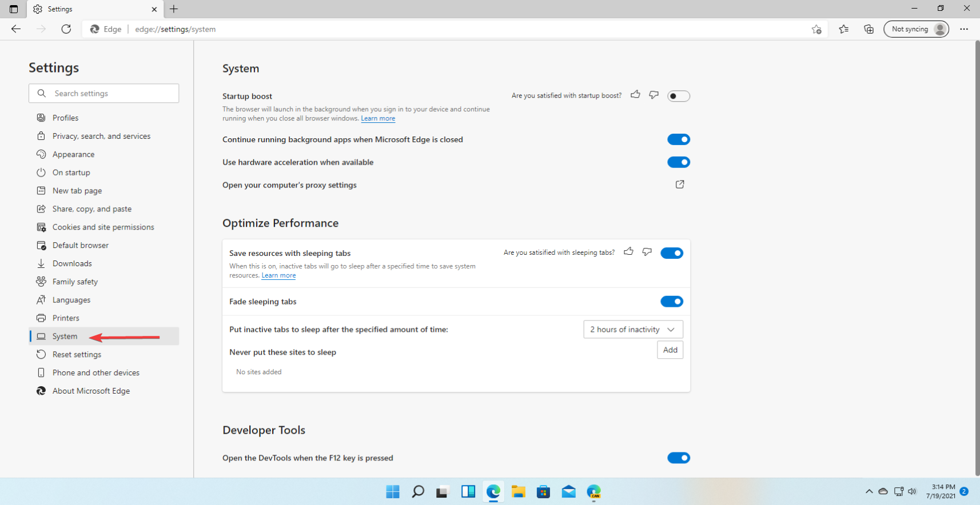Screen dimensions: 980x505
Task: Open the clock showing 3:14 PM
Action: tap(941, 491)
